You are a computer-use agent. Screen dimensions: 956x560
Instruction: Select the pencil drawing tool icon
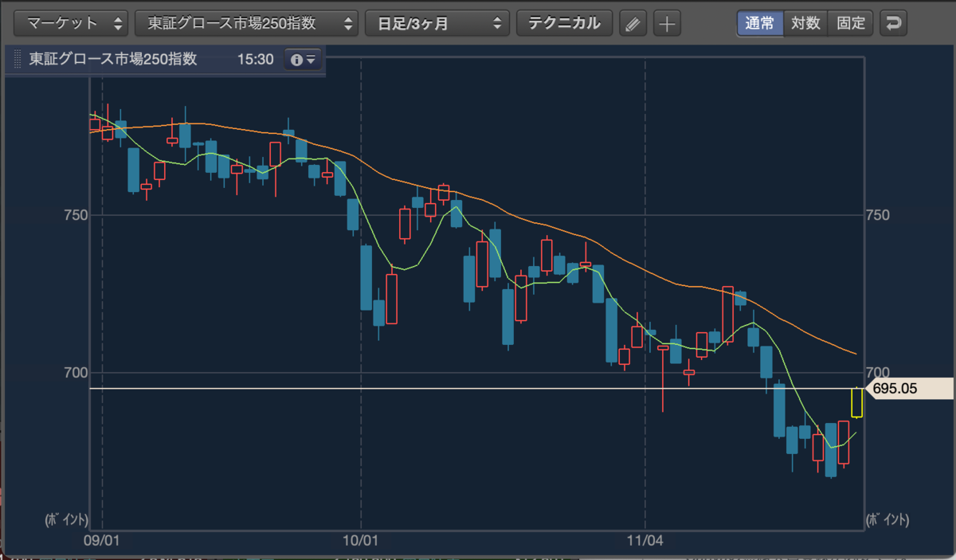point(633,24)
